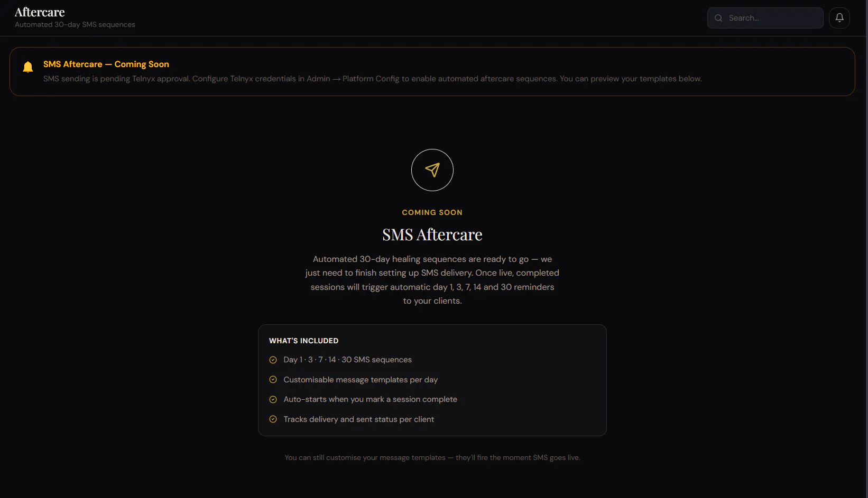Click the check icon beside Day 1·3·7·14·30 sequences

pos(273,360)
